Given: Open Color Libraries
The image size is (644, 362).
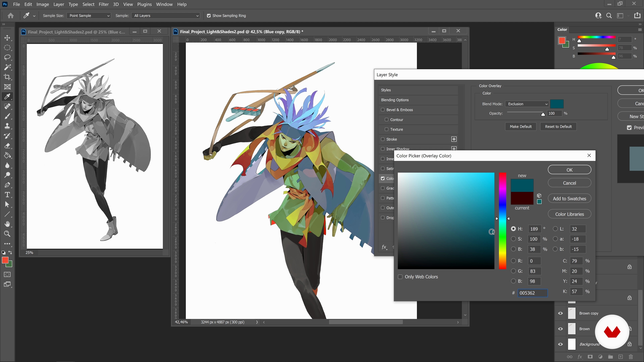Looking at the screenshot, I should (x=570, y=214).
